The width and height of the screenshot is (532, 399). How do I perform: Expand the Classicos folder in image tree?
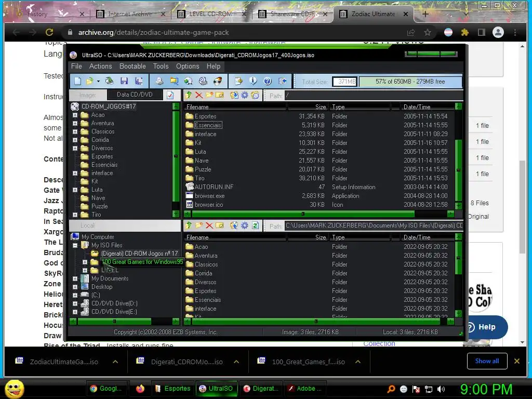tap(75, 131)
